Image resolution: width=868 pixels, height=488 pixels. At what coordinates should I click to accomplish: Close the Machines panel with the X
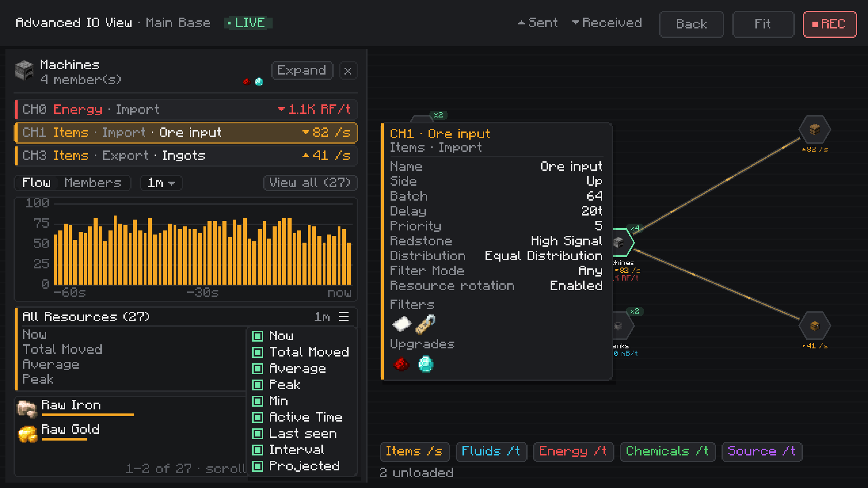(348, 71)
